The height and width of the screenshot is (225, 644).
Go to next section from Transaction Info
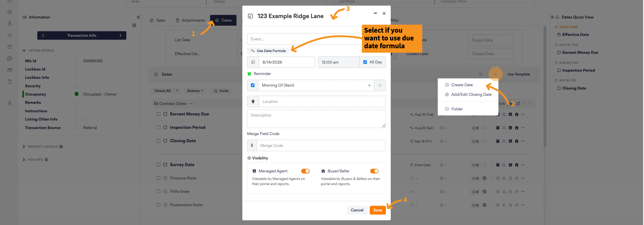tap(121, 35)
